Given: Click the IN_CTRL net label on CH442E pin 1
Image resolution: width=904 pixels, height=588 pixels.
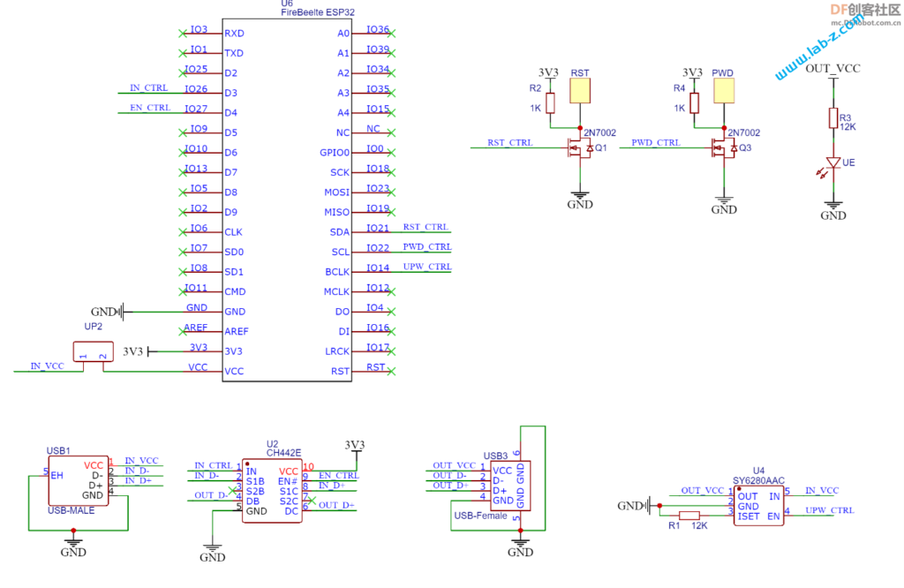Looking at the screenshot, I should 214,465.
